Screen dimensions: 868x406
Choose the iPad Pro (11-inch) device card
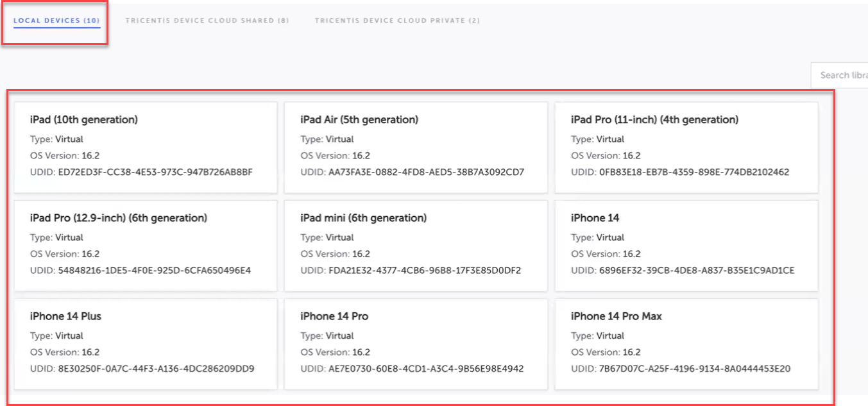pos(686,147)
